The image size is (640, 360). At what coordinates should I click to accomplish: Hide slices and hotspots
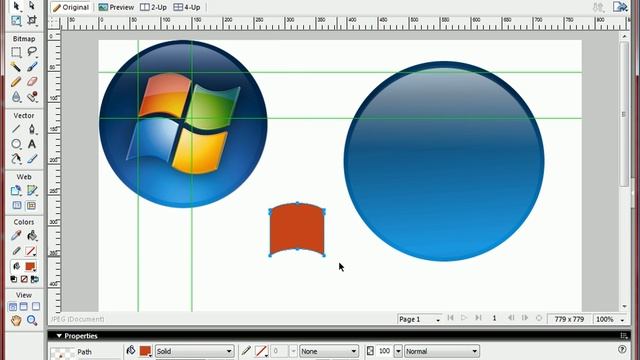pos(16,205)
